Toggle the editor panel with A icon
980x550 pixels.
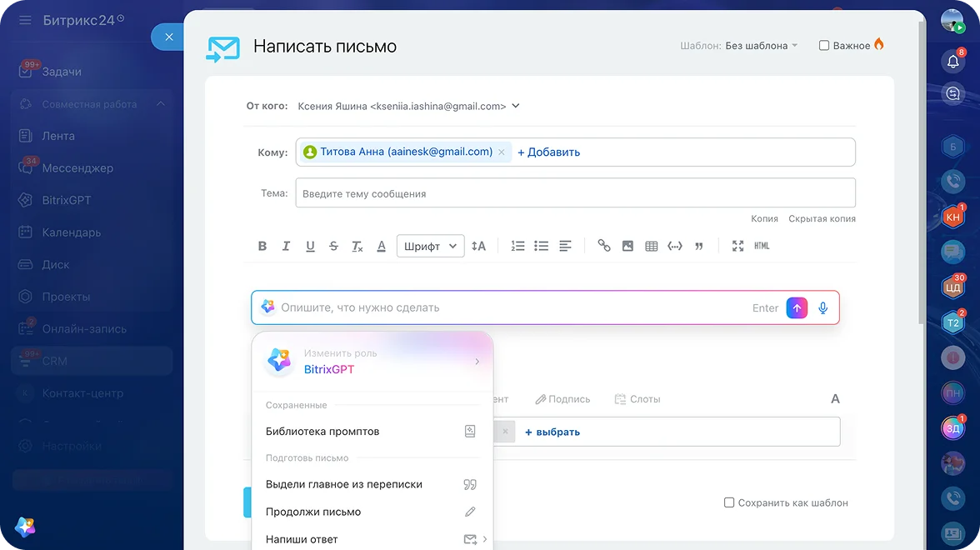(x=835, y=398)
